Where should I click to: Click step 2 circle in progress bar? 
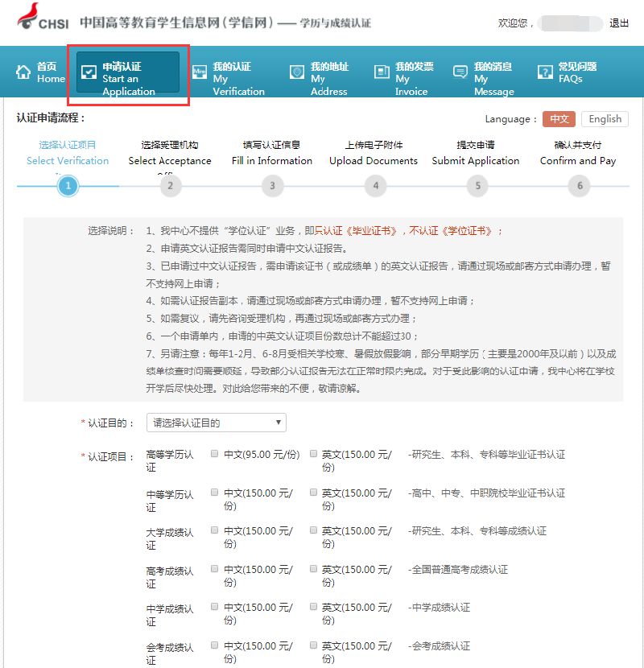(x=170, y=186)
